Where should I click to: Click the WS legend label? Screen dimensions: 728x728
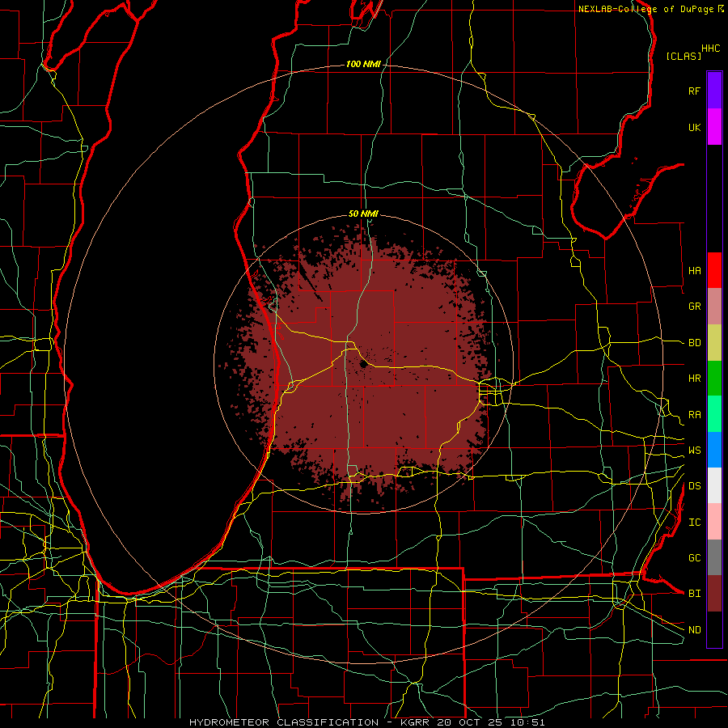tap(694, 451)
